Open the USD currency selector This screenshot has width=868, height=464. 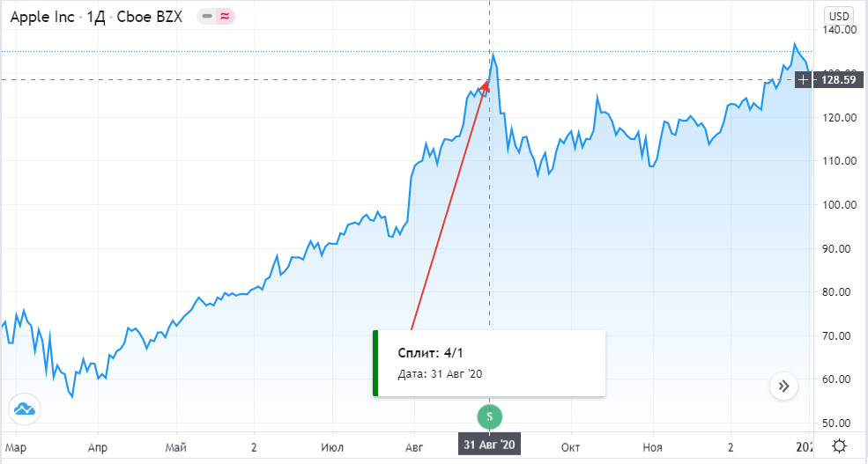[x=838, y=16]
